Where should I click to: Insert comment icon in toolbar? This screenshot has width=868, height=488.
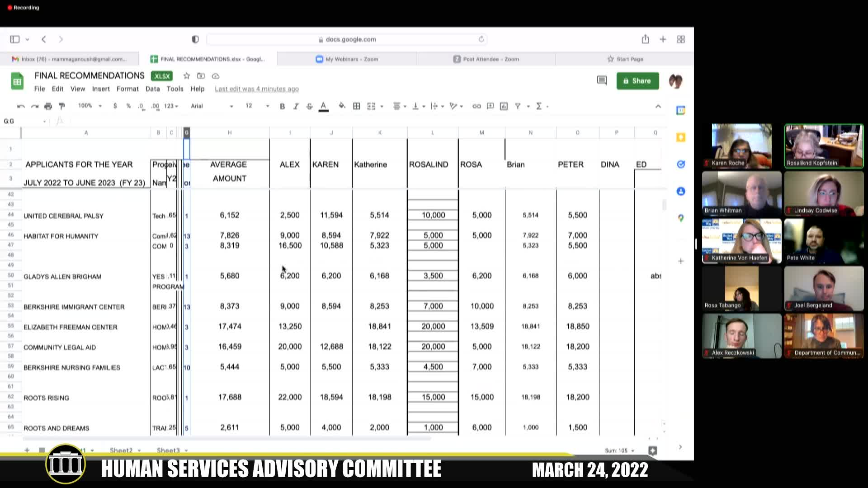(490, 106)
